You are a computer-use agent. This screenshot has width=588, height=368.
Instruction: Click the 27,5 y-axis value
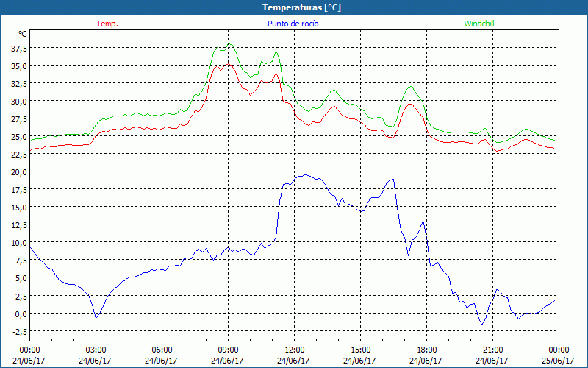(x=19, y=118)
